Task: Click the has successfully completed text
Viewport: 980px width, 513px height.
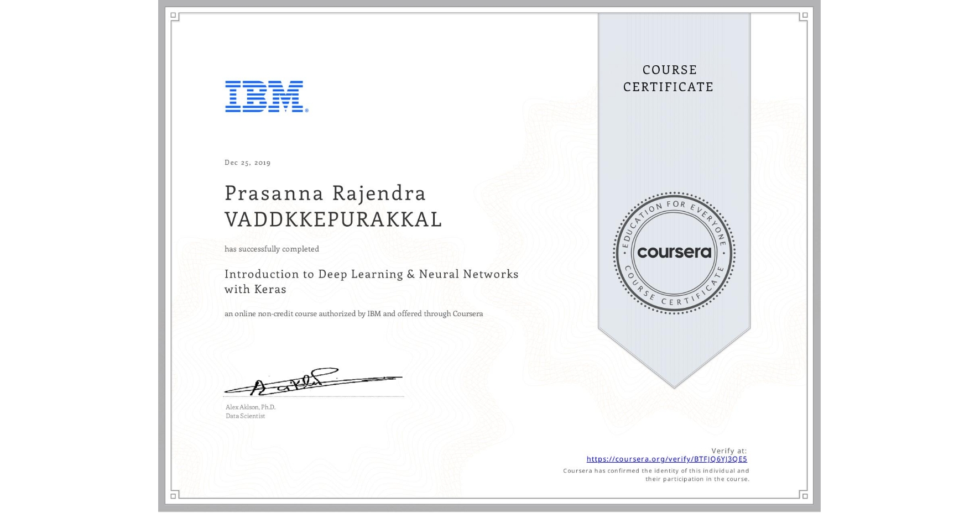Action: click(272, 249)
